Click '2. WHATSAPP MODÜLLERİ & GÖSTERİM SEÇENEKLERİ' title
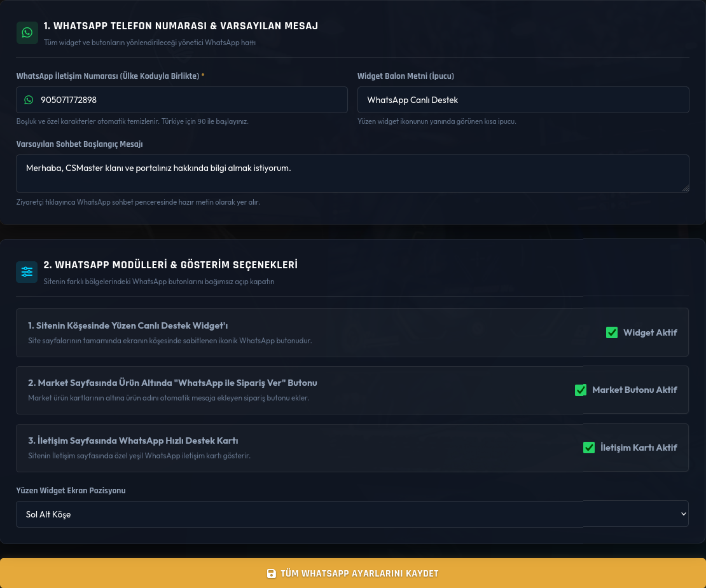The image size is (706, 588). pos(170,265)
